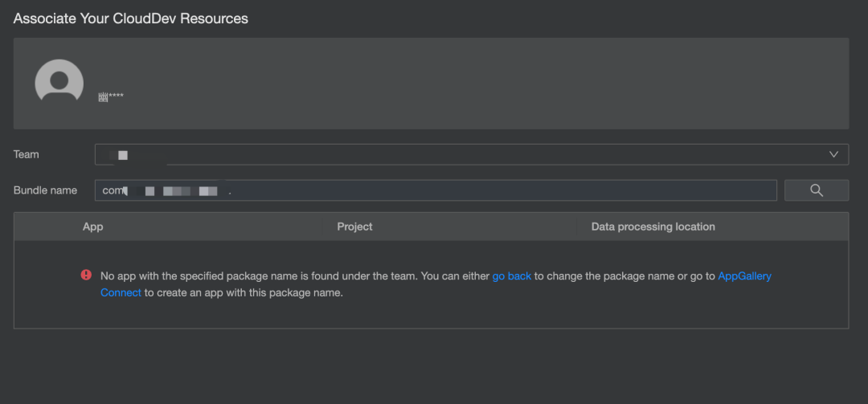Click the Project column header

(355, 227)
